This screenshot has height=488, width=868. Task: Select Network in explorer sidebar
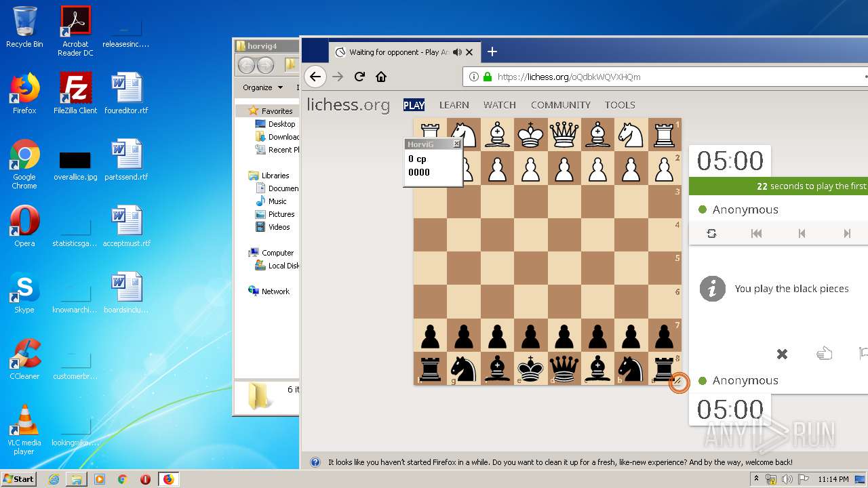pos(275,291)
